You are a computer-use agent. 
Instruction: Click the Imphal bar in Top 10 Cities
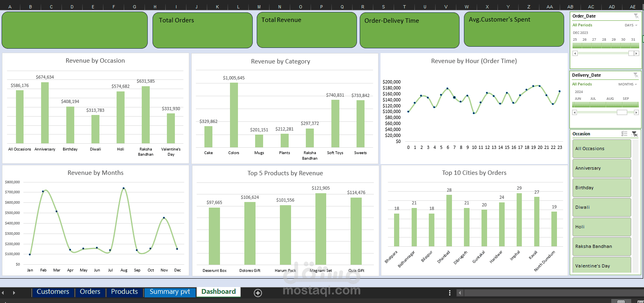tap(519, 220)
